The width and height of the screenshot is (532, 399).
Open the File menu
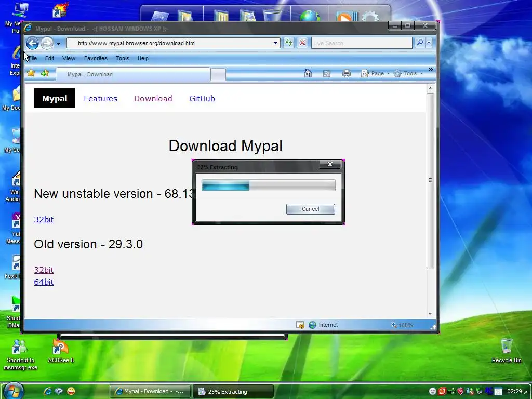33,58
